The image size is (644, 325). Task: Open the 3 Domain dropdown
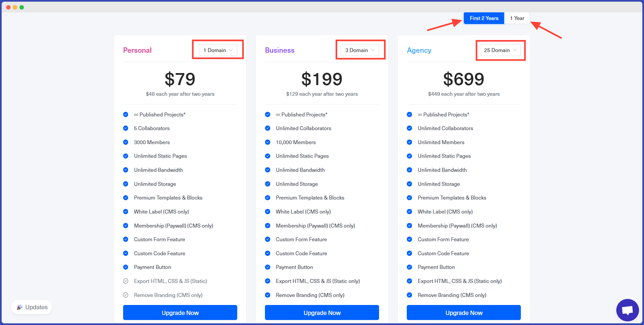click(359, 50)
